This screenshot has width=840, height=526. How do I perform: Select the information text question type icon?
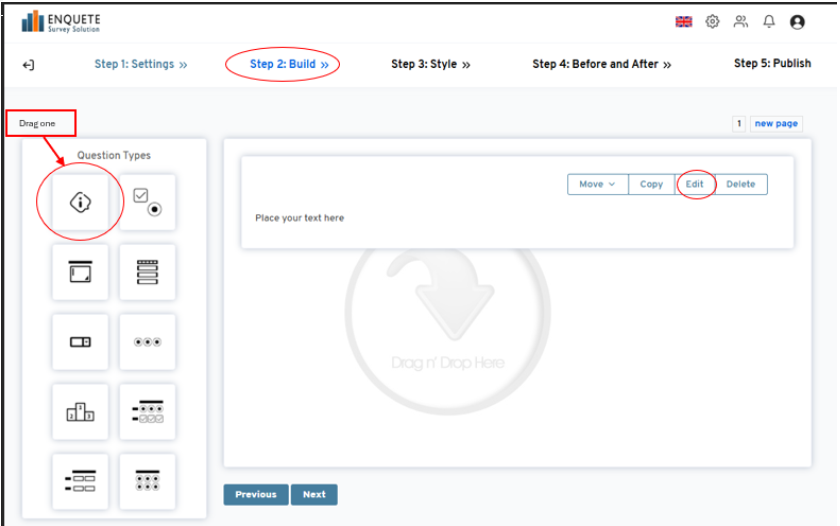click(80, 203)
